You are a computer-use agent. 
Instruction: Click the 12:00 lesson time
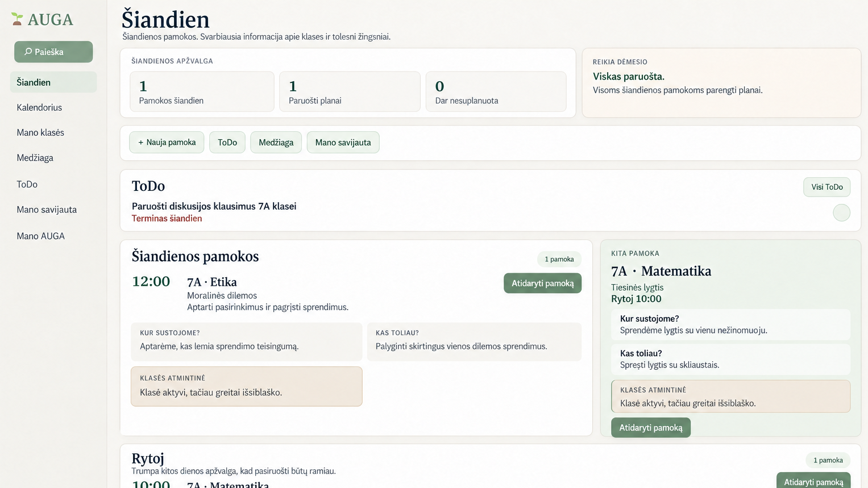(151, 281)
